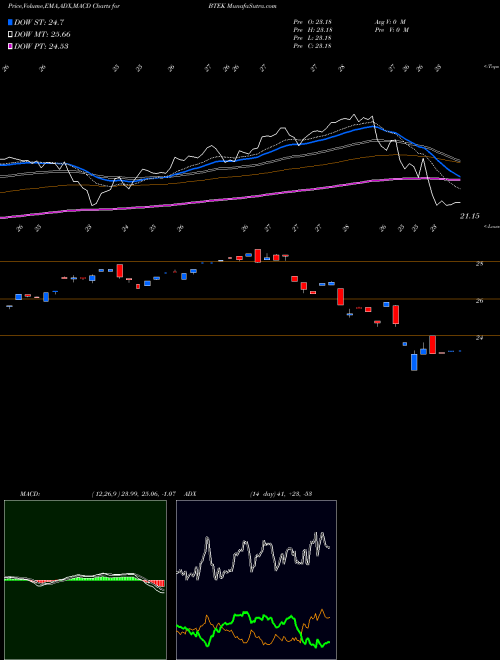The height and width of the screenshot is (660, 500).
Task: Click the chart title 'Price,Volume,EMA,ADX,MACD Charts for'
Action: coord(64,6)
